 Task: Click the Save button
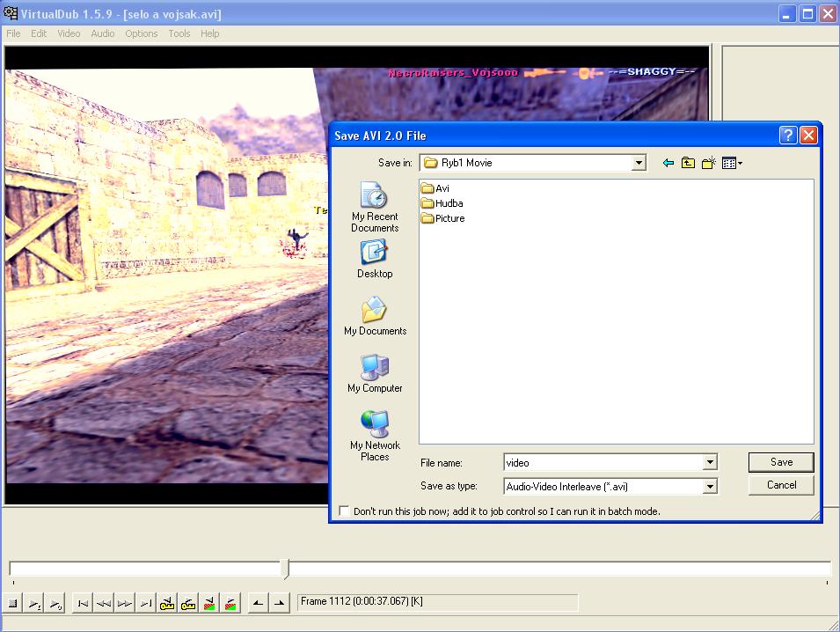[x=781, y=462]
